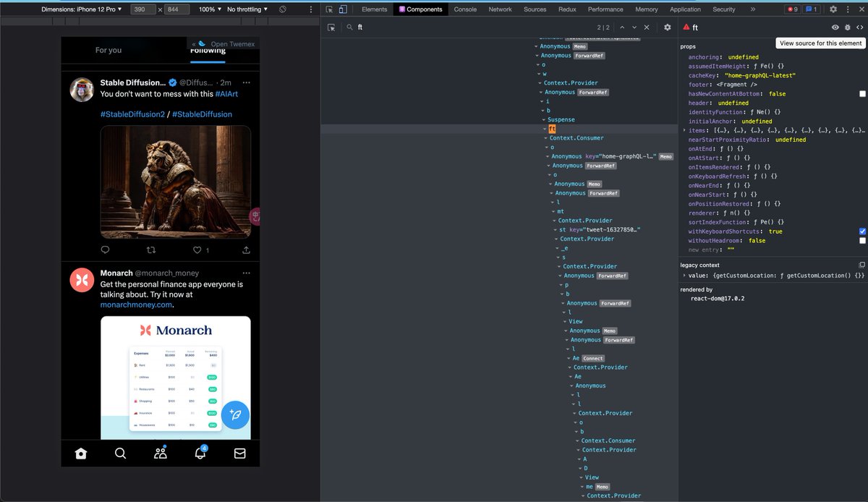The image size is (868, 502).
Task: Open the #StableDiffusion2 hashtag link
Action: coord(132,114)
